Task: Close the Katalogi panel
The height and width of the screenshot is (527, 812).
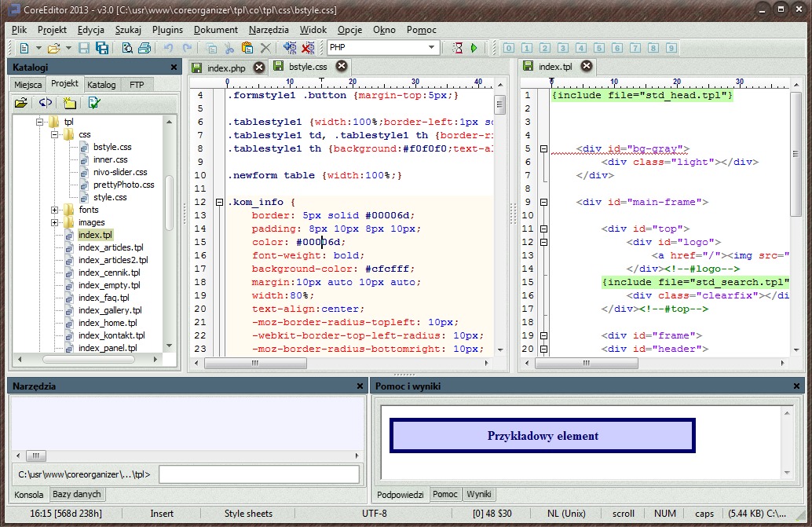Action: click(174, 68)
